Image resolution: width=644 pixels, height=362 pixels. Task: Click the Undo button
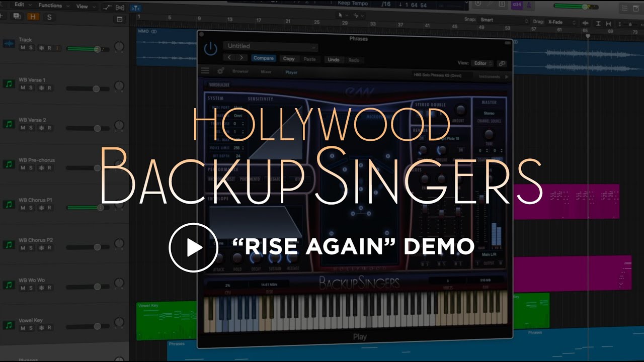334,59
